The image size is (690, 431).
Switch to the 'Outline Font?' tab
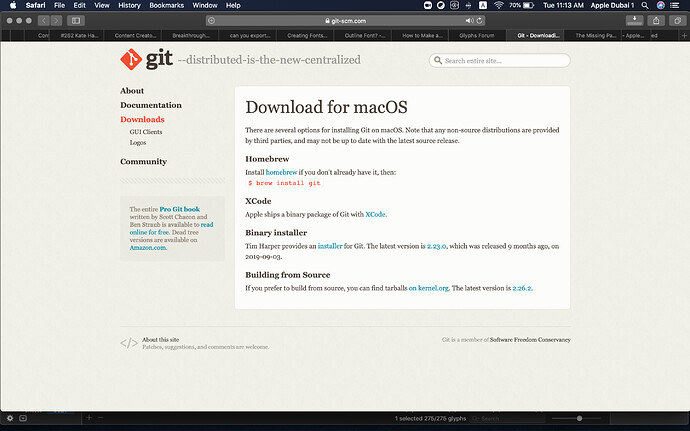(365, 36)
